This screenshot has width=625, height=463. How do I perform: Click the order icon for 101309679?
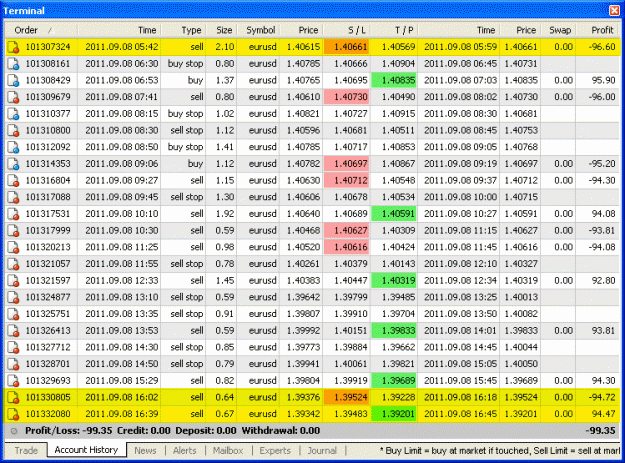(x=13, y=97)
